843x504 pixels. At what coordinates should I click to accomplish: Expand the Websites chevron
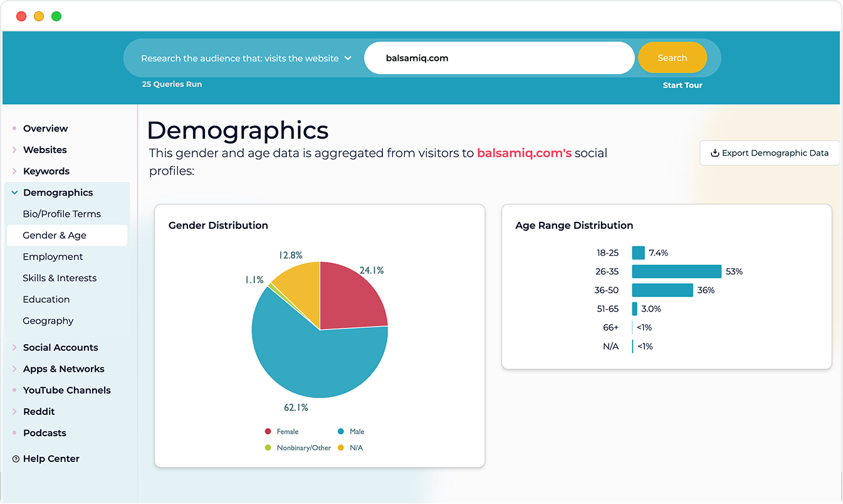tap(14, 150)
